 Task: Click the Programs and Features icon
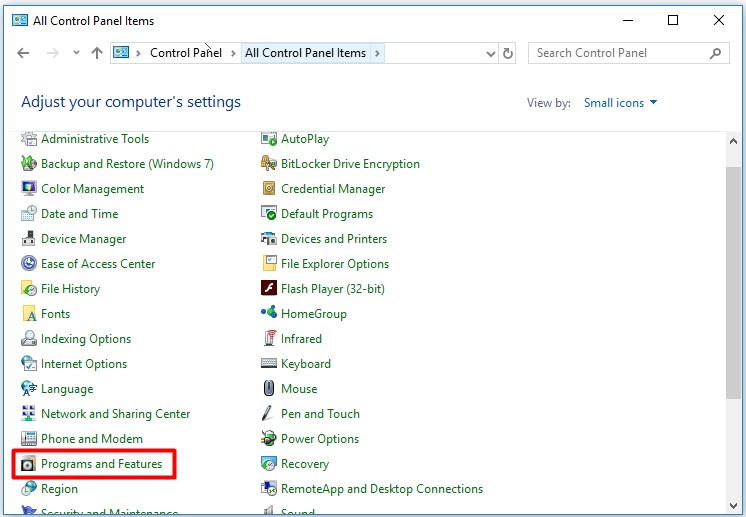29,464
